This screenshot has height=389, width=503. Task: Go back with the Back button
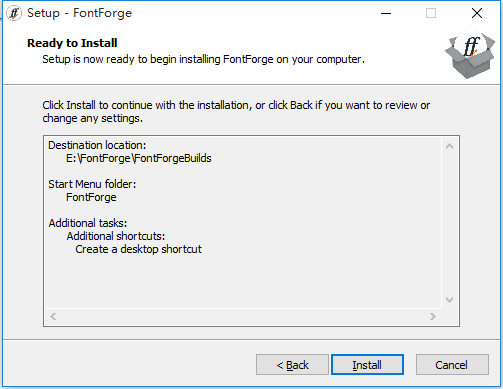[292, 365]
